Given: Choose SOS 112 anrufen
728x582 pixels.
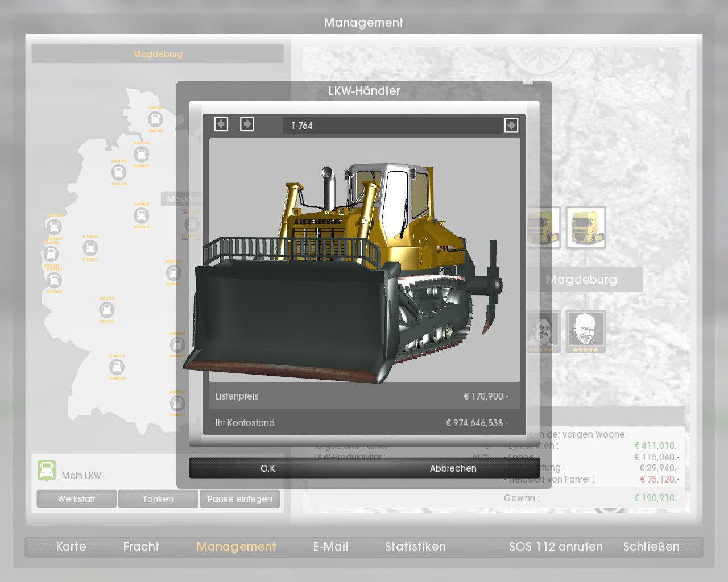Looking at the screenshot, I should pyautogui.click(x=556, y=547).
